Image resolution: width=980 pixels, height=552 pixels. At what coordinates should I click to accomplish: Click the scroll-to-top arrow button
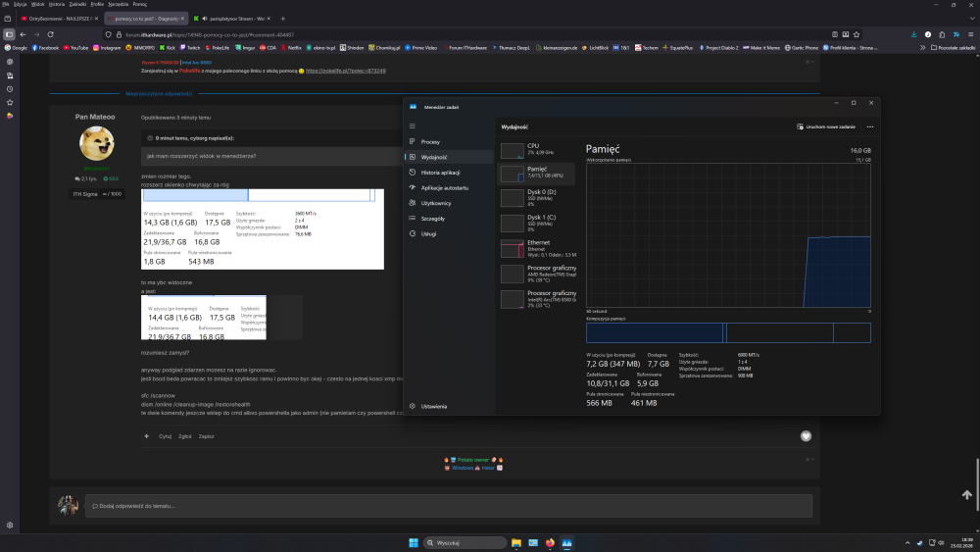tap(967, 495)
